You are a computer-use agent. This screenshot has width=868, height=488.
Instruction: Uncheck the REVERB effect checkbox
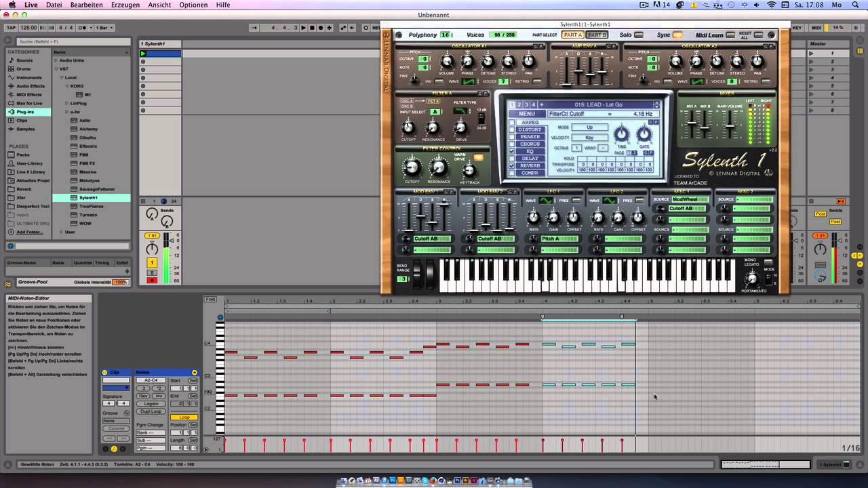tap(512, 165)
